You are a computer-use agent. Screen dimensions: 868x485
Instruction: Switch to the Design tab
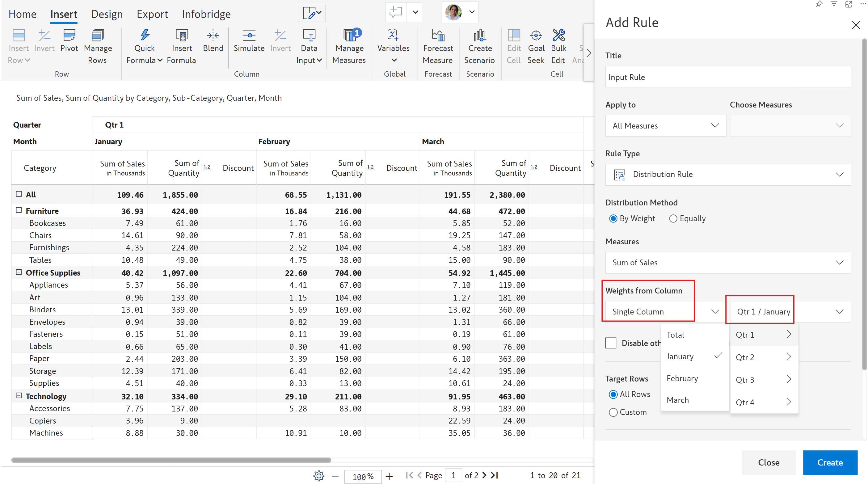click(107, 14)
